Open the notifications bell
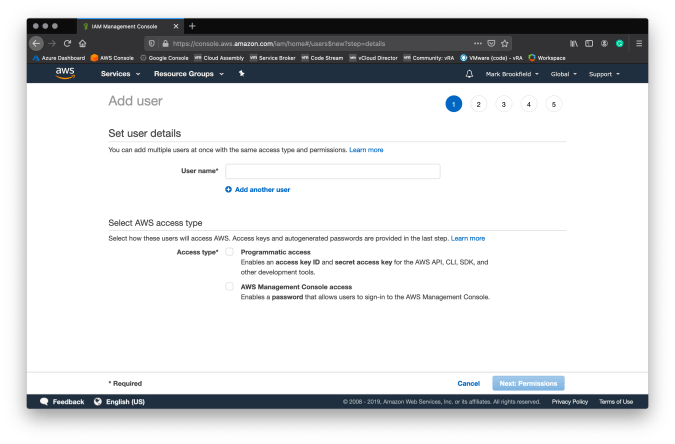This screenshot has width=675, height=444. coord(469,74)
